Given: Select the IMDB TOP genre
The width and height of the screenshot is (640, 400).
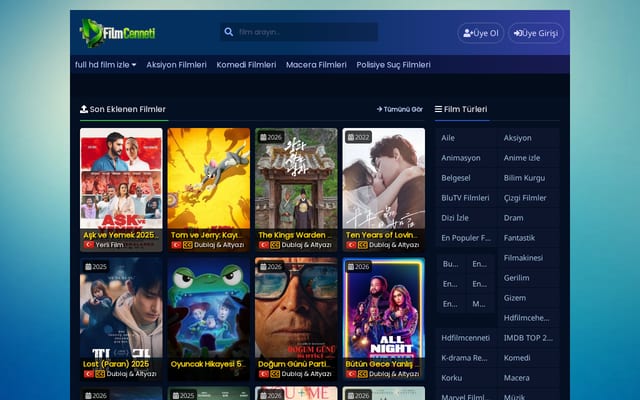Looking at the screenshot, I should (x=528, y=338).
